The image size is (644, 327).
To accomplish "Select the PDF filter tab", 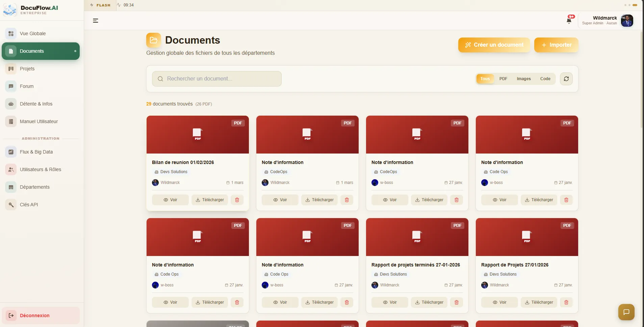I will click(503, 79).
